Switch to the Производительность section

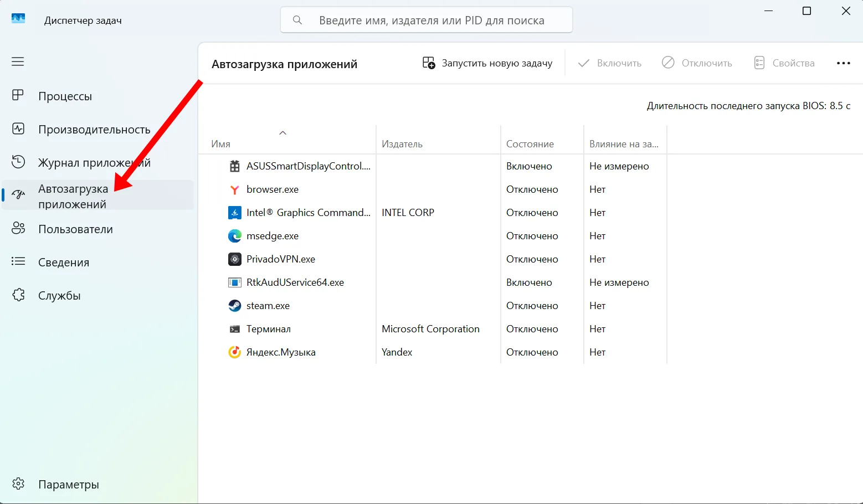pos(98,129)
